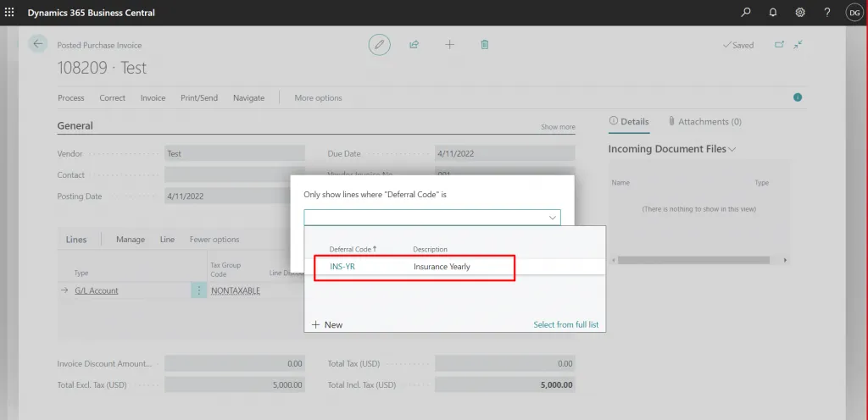
Task: Open the Print/Send menu
Action: click(198, 98)
